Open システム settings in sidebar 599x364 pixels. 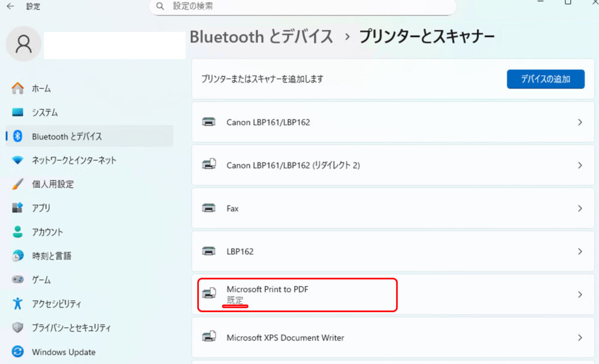[x=44, y=112]
